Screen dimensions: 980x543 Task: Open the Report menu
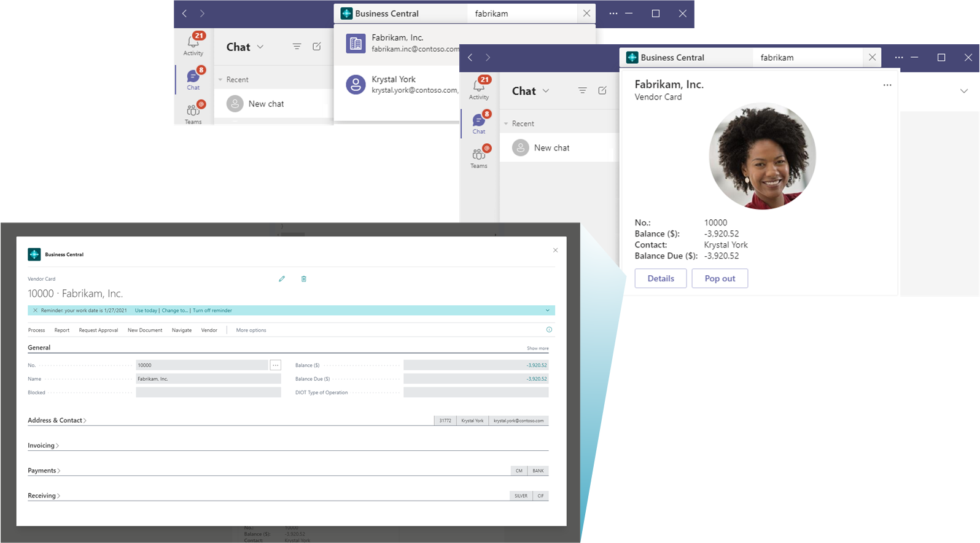click(62, 330)
